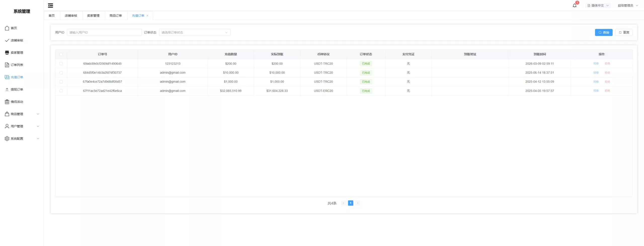The height and width of the screenshot is (246, 644).
Task: Open the notification bell
Action: (x=574, y=6)
